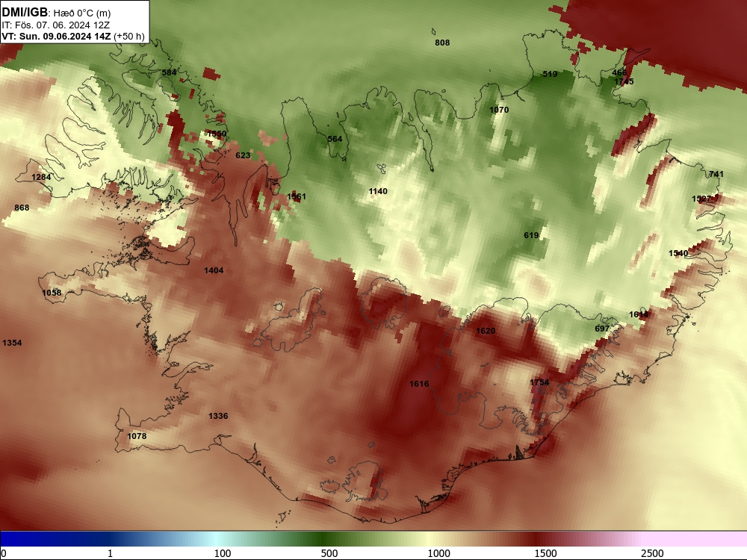The width and height of the screenshot is (747, 560).
Task: Click the 1614 height value
Action: 639,314
